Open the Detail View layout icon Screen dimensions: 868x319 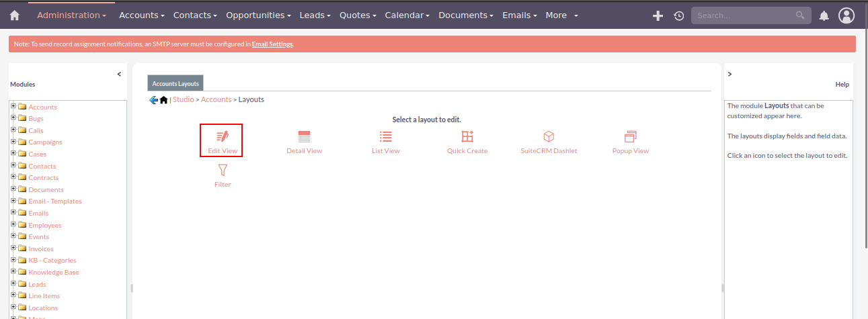(304, 136)
